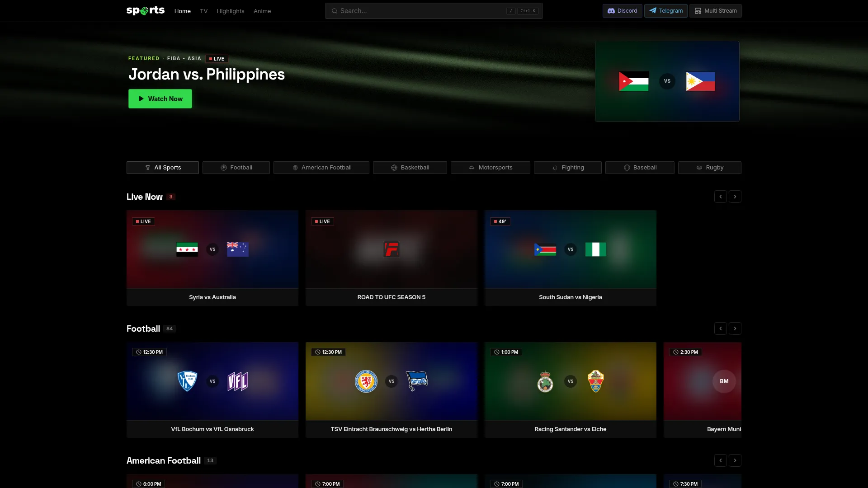Viewport: 868px width, 488px height.
Task: Filter by Fighting category
Action: pyautogui.click(x=568, y=168)
